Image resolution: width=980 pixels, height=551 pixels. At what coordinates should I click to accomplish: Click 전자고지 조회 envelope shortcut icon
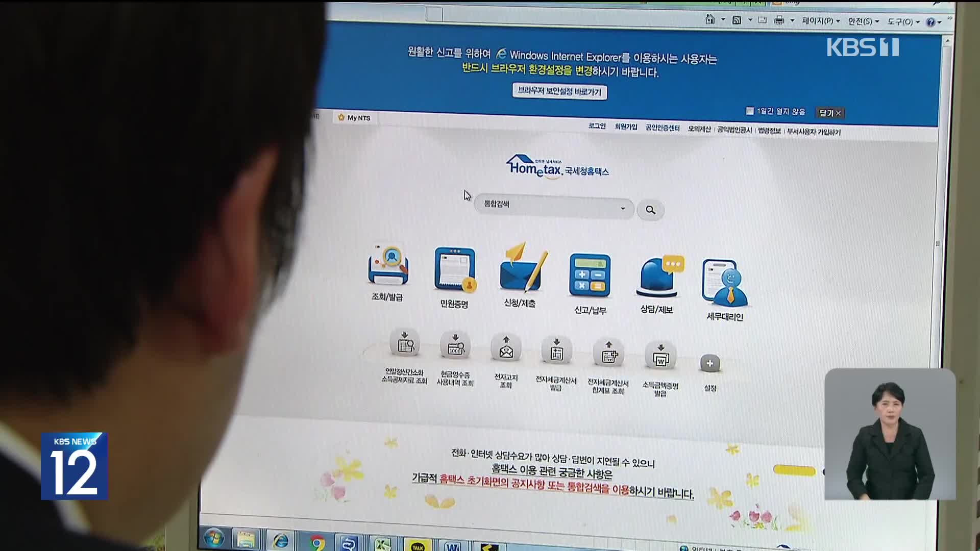[x=506, y=348]
